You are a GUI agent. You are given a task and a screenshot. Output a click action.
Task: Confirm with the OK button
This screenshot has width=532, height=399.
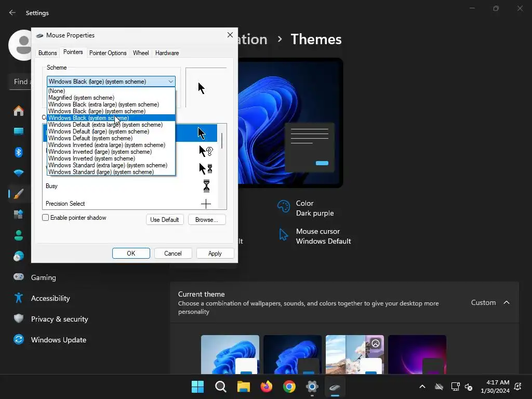(131, 253)
